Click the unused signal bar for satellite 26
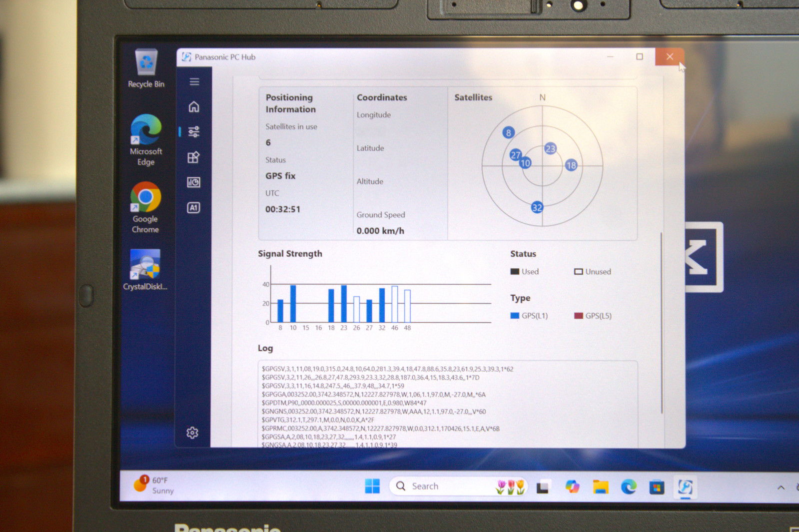 tap(357, 309)
